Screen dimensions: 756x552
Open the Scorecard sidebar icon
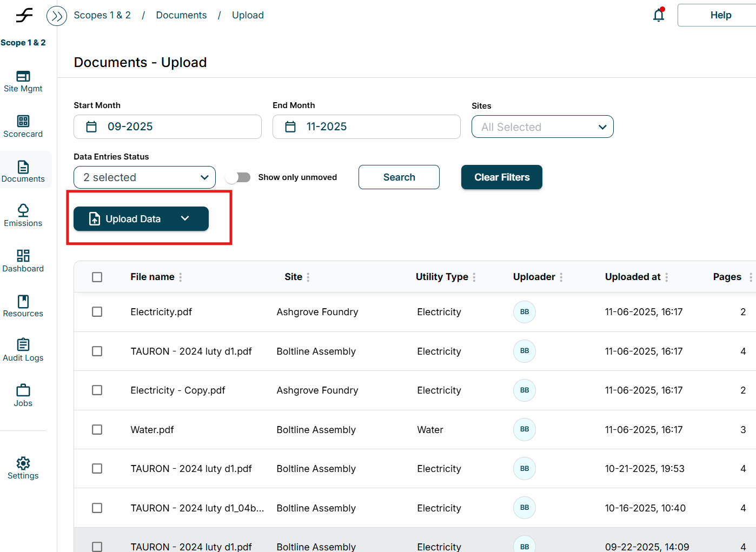coord(23,127)
